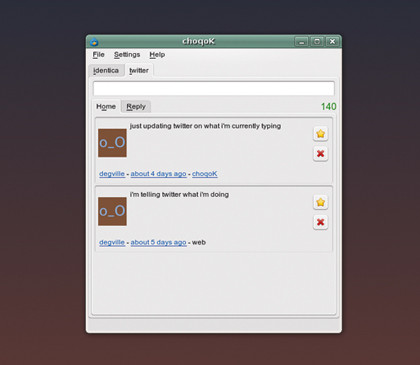This screenshot has height=365, width=420.
Task: Remove the 'i'm telling twitter' post with red X
Action: [320, 222]
